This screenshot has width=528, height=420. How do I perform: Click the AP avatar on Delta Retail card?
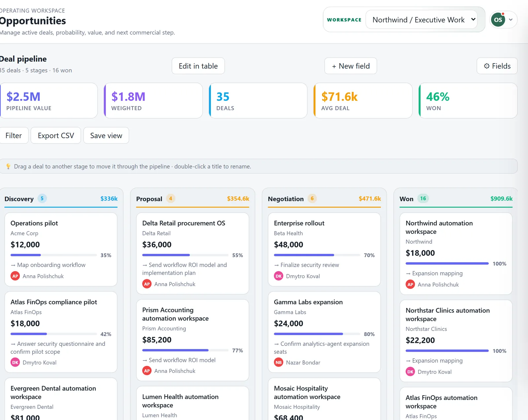[147, 284]
